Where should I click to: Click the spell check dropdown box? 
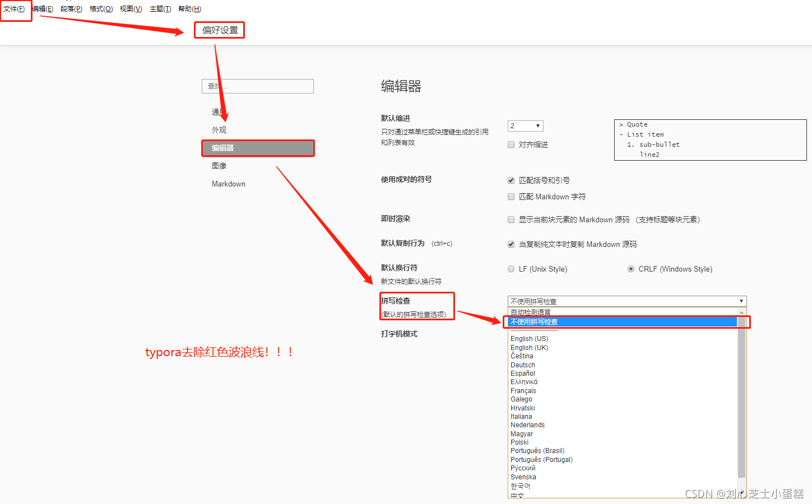(627, 301)
